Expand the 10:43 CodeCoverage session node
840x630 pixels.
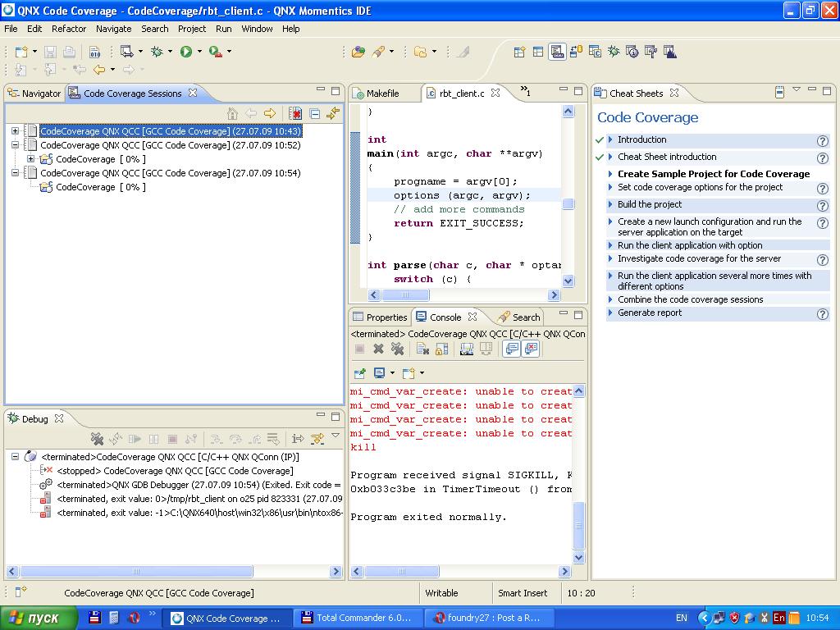tap(15, 131)
